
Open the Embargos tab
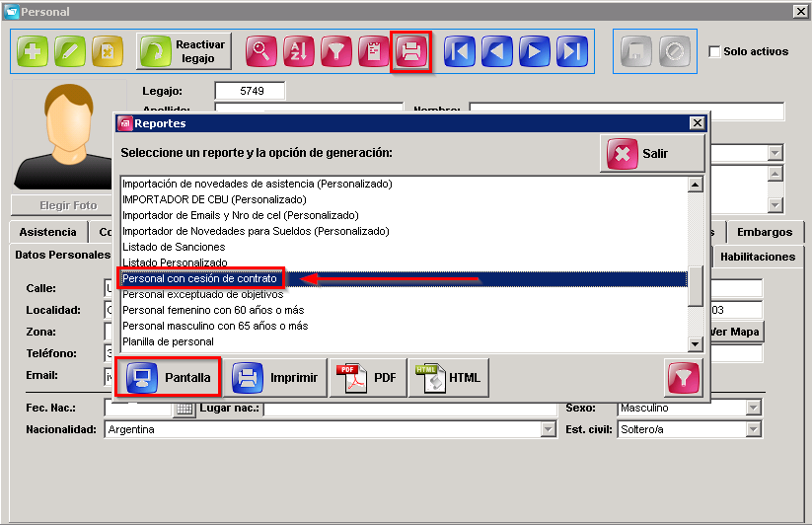765,232
